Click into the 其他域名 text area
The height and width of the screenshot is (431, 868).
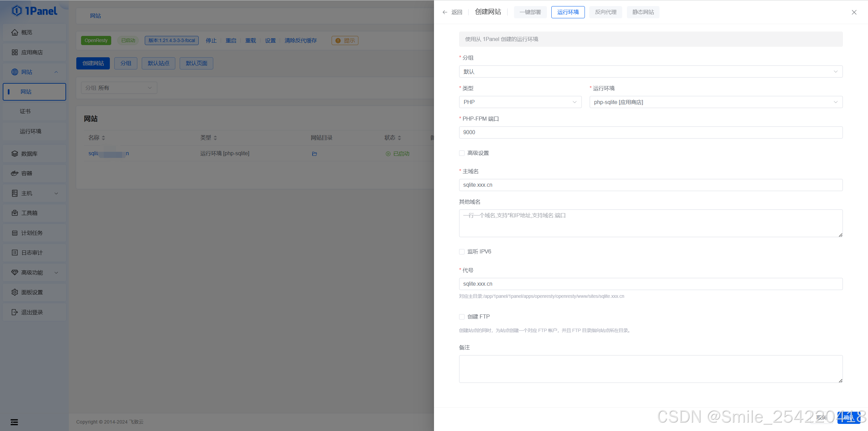click(650, 223)
